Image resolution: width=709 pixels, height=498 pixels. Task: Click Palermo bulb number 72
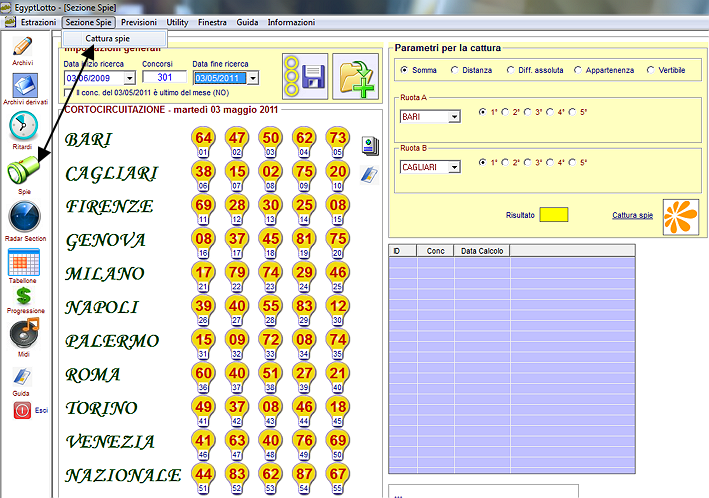pyautogui.click(x=271, y=344)
